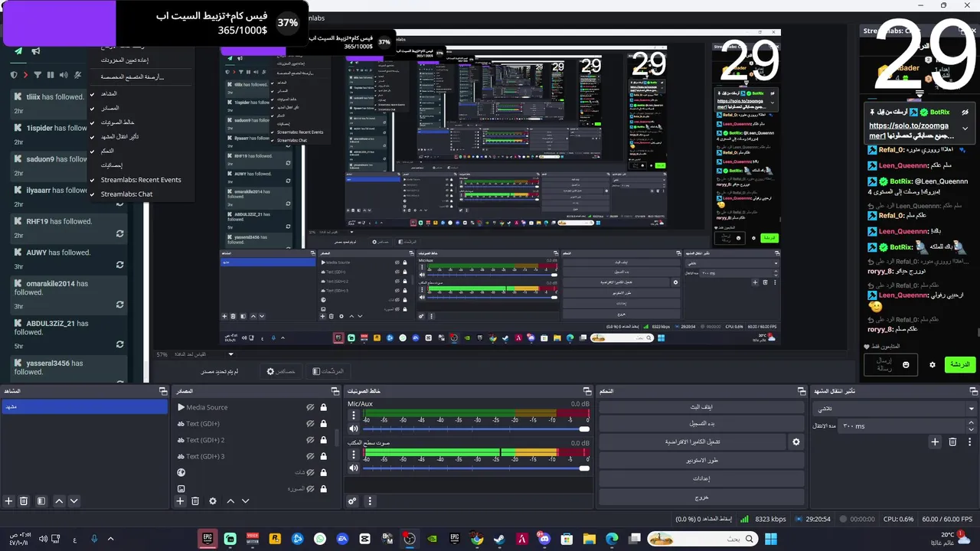Image resolution: width=980 pixels, height=551 pixels.
Task: Mute desktop audio speaker icon
Action: (354, 468)
